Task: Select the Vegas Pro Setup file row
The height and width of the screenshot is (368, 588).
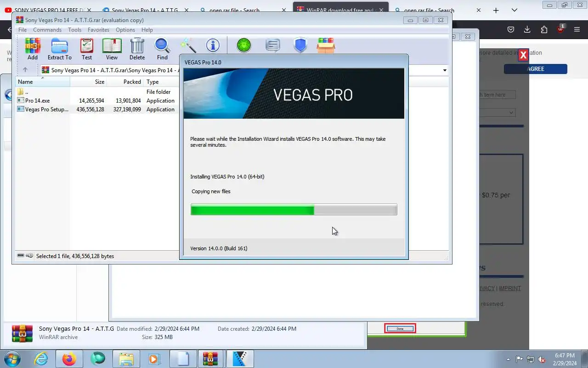Action: click(96, 109)
